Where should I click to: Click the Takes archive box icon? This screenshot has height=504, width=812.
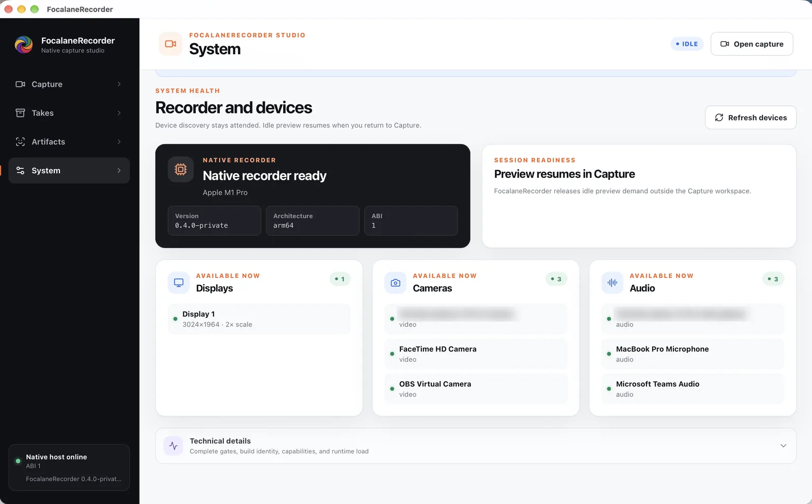click(x=20, y=113)
